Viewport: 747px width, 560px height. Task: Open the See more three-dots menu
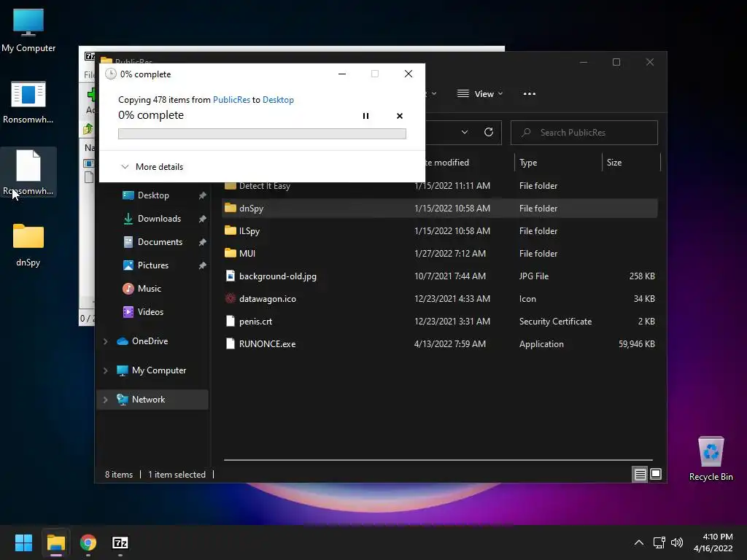pyautogui.click(x=530, y=94)
